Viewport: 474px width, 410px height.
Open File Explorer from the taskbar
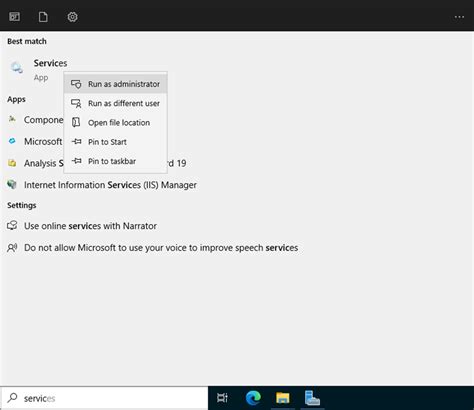[283, 398]
